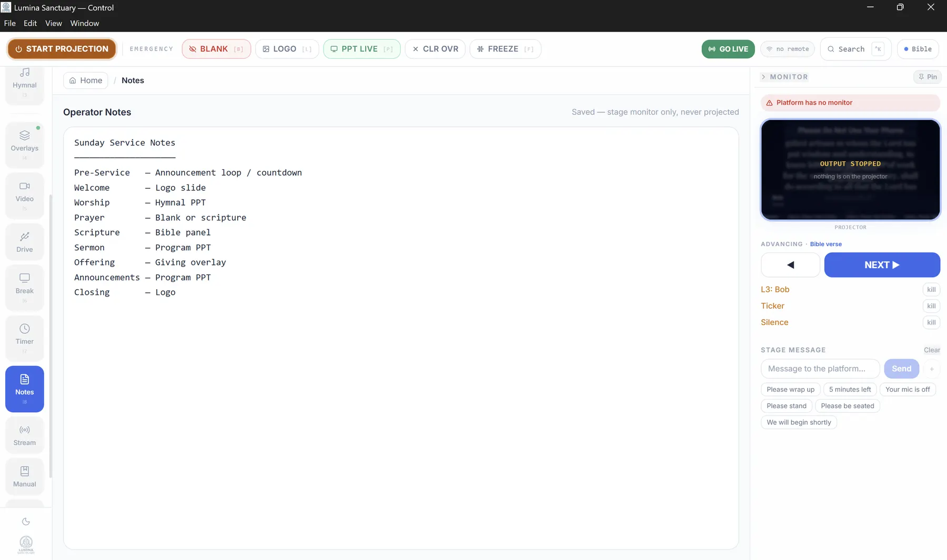947x560 pixels.
Task: Select 'Please wrap up' preset
Action: tap(790, 390)
